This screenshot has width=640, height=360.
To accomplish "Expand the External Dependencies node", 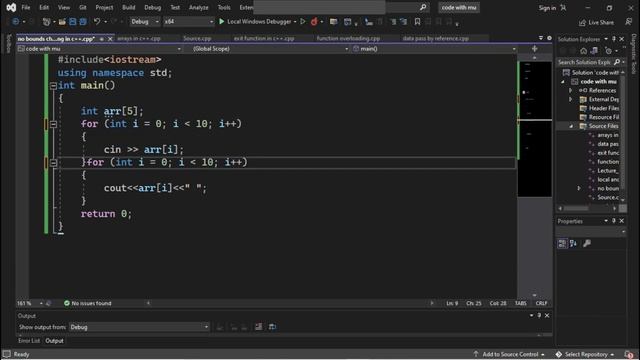I will point(571,100).
